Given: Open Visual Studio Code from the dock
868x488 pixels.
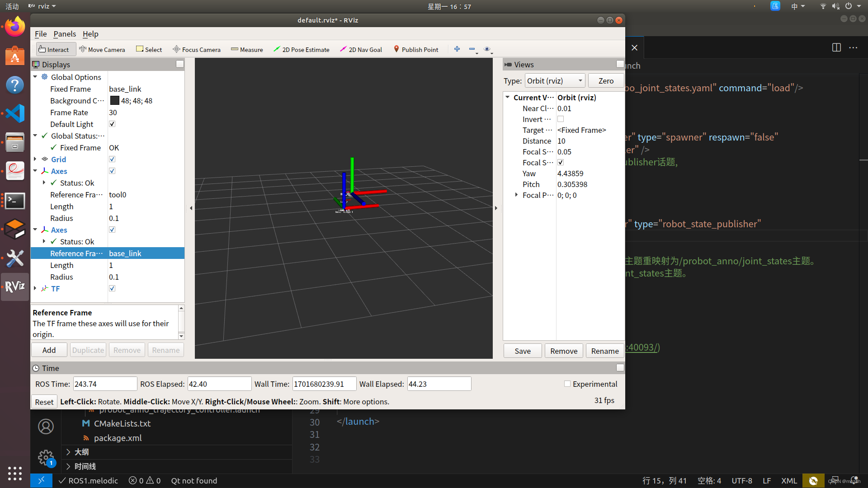Looking at the screenshot, I should (15, 113).
